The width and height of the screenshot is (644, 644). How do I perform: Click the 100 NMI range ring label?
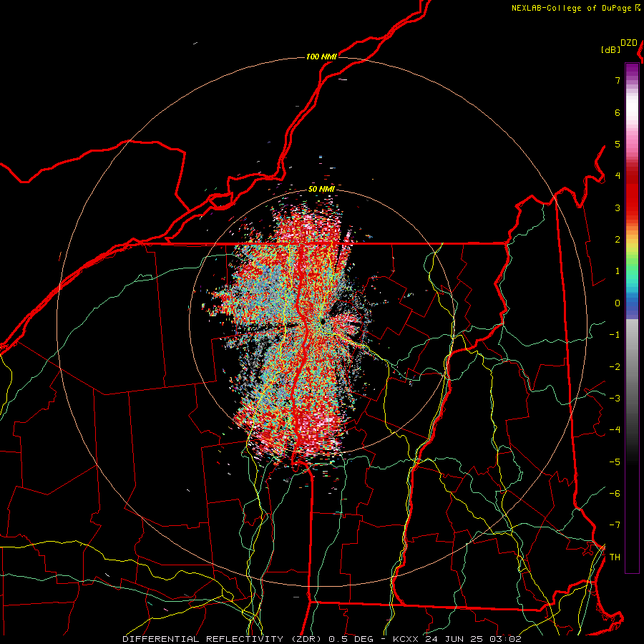pos(321,57)
